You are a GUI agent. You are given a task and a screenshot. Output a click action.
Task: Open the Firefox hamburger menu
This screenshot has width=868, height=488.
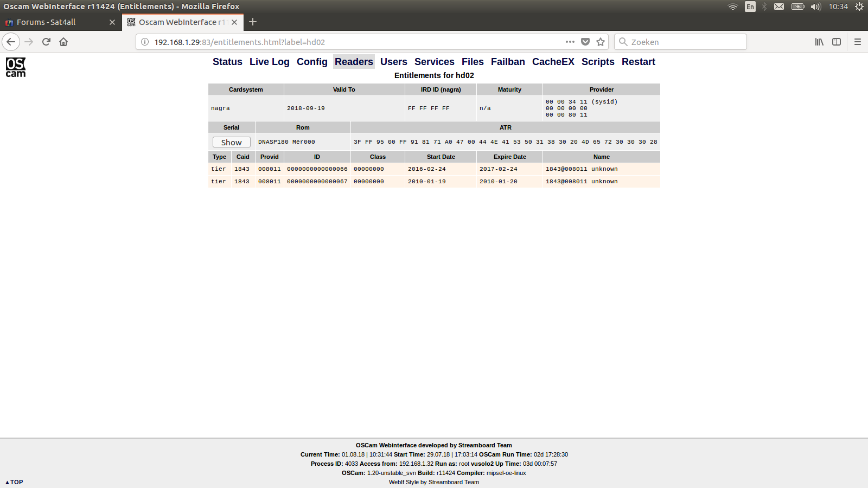click(858, 41)
